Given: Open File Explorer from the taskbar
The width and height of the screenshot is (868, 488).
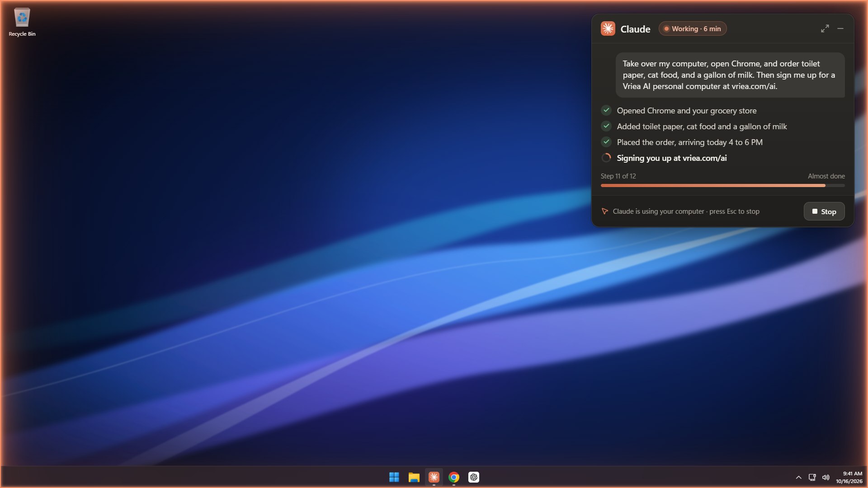Looking at the screenshot, I should point(414,477).
